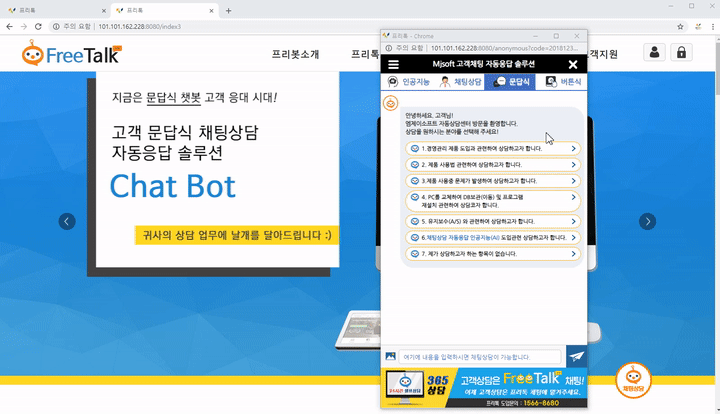
Task: Go to previous carousel slide arrow
Action: pyautogui.click(x=67, y=221)
